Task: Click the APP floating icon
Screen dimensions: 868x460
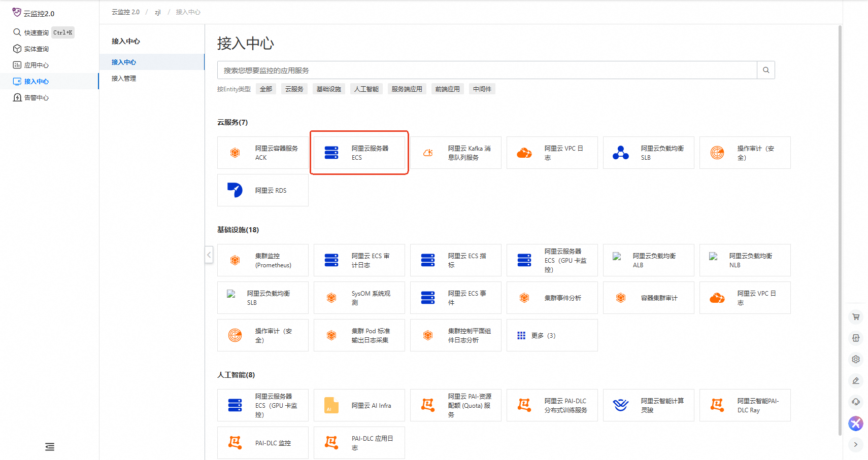Action: click(x=856, y=338)
